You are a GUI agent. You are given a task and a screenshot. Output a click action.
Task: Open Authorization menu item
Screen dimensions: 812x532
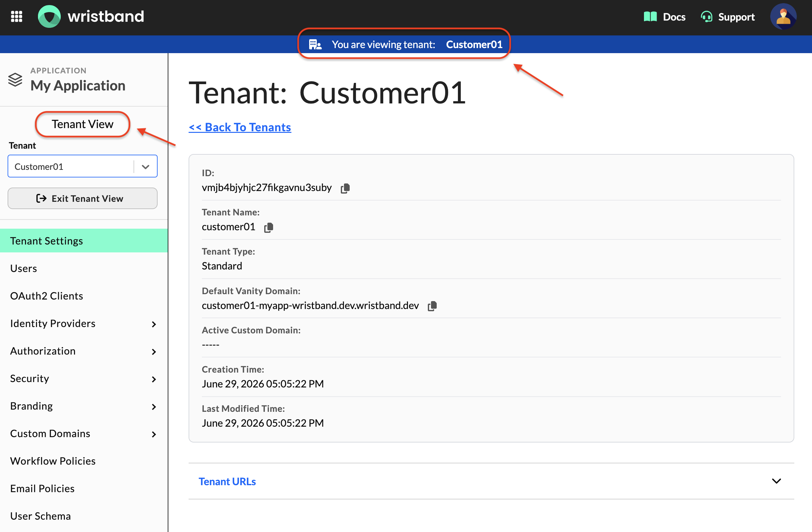click(x=84, y=351)
